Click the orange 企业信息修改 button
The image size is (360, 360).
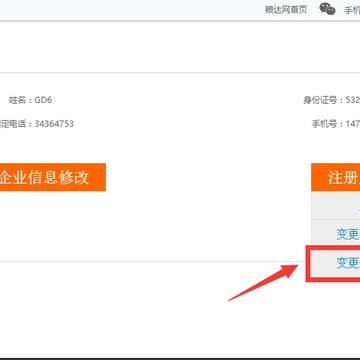tap(53, 177)
